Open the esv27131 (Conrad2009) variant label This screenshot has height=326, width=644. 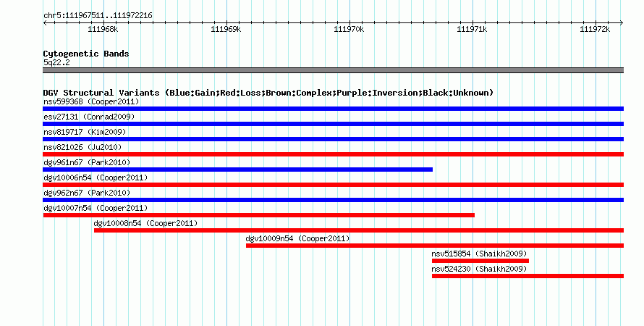pos(89,117)
